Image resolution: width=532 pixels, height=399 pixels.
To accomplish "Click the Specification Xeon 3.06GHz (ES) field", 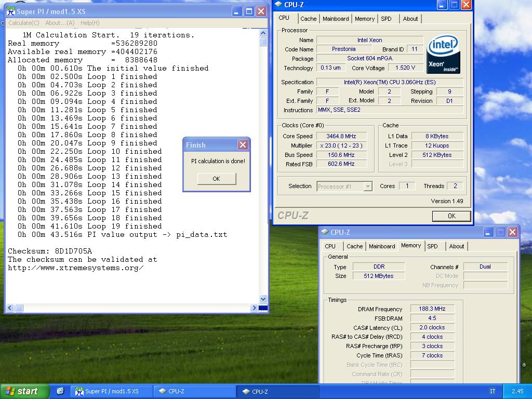I will (390, 82).
